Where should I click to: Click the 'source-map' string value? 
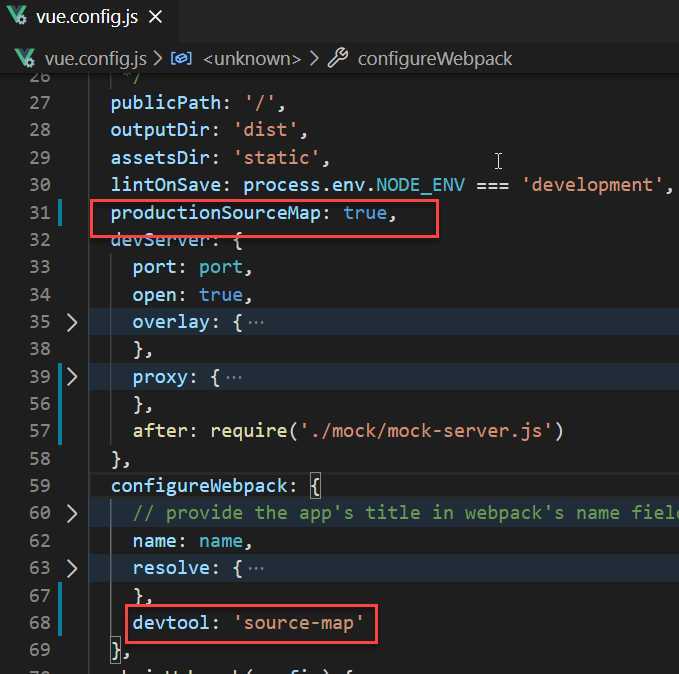coord(298,624)
